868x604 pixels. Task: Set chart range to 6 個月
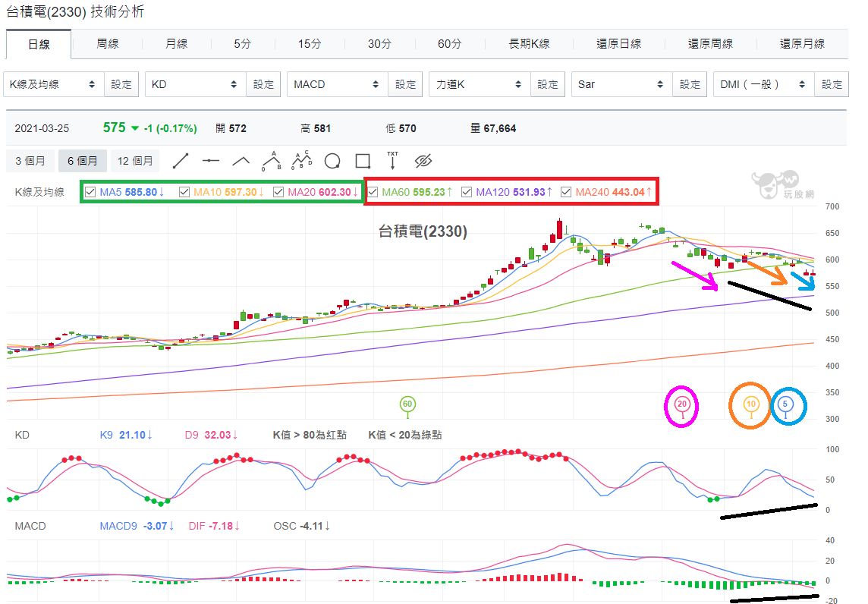(83, 161)
